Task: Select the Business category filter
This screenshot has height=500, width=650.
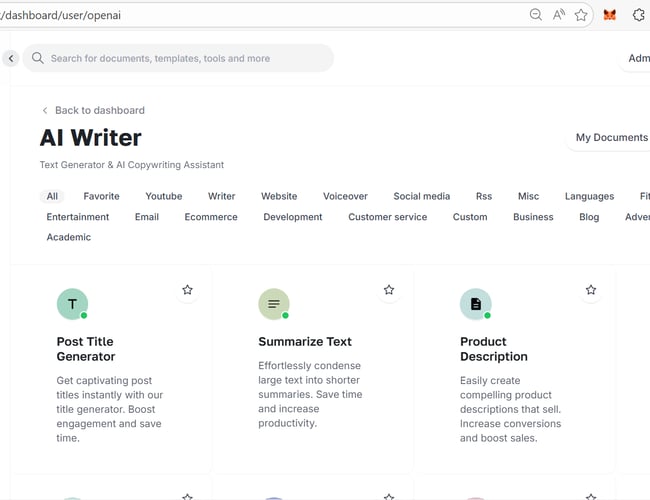Action: point(533,217)
